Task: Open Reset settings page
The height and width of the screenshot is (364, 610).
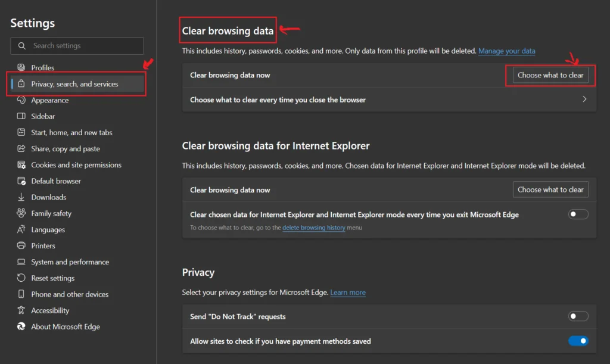Action: pos(53,278)
